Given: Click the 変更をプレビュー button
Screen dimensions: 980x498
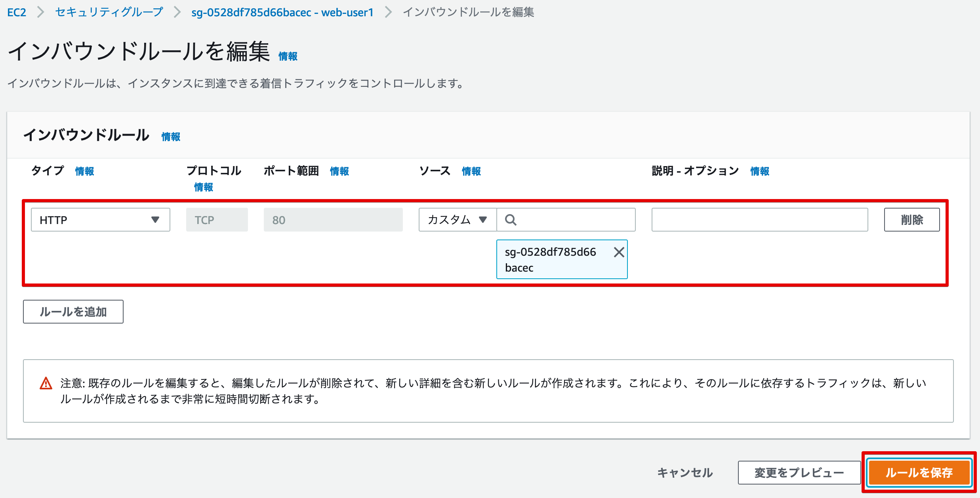Looking at the screenshot, I should 799,473.
